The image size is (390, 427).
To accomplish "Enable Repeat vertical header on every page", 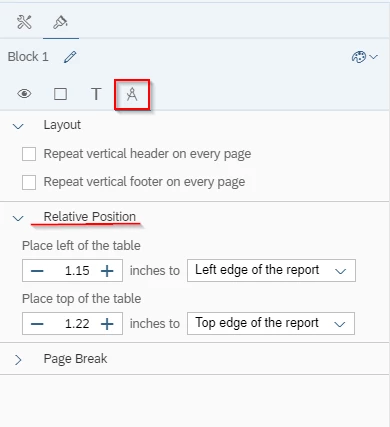I will click(29, 154).
